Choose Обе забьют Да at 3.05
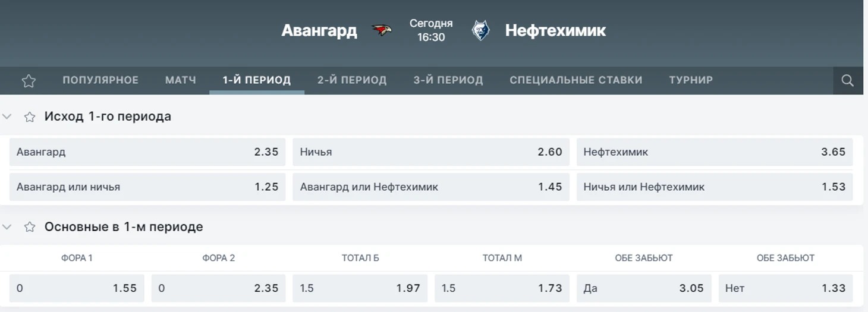 point(644,288)
